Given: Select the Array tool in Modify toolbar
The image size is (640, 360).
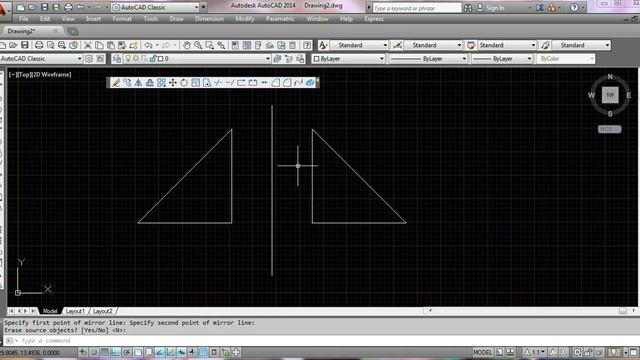Looking at the screenshot, I should tap(161, 83).
